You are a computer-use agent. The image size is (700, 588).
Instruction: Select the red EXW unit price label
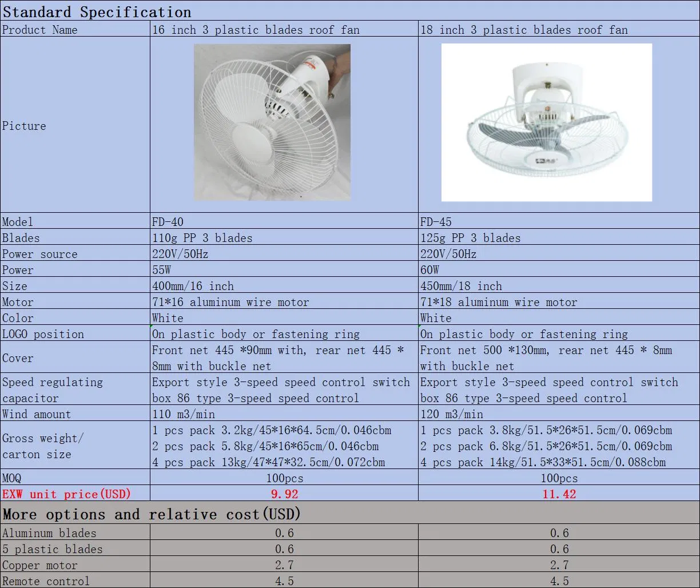[67, 494]
